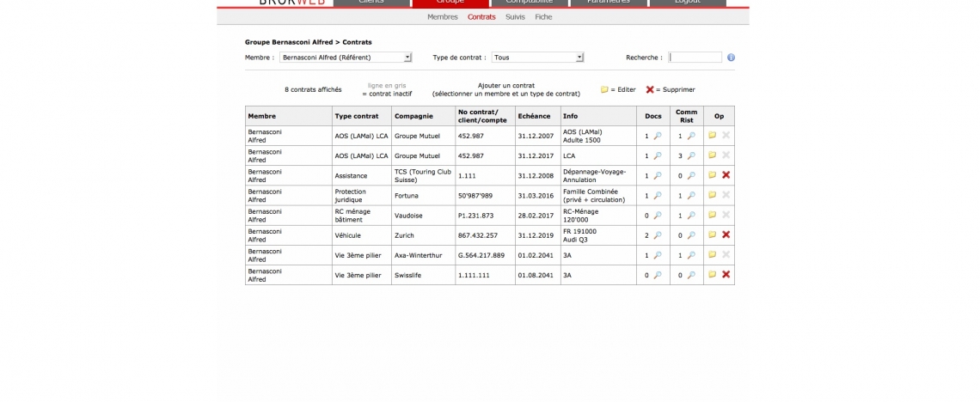View docs of TCS Assistance contract
980x402 pixels.
(658, 175)
